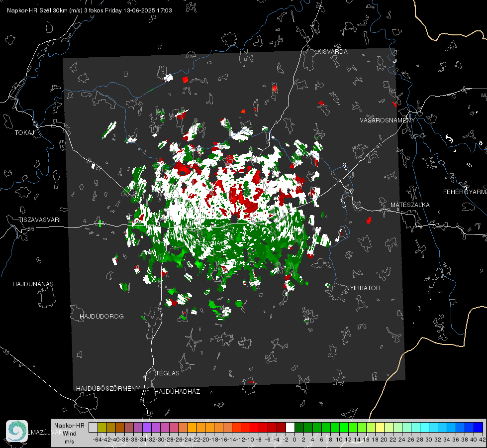487x448 pixels.
Task: Select the TÉGLÁS town label
Action: (x=168, y=373)
